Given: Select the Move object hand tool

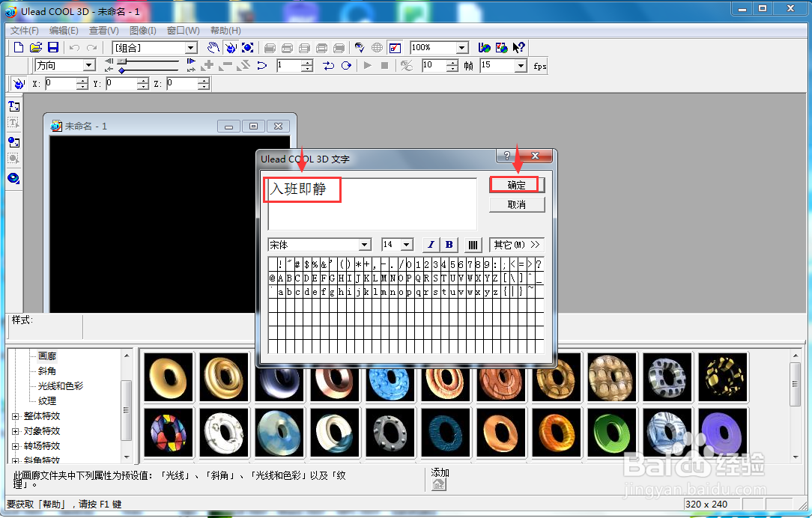Looking at the screenshot, I should click(x=213, y=48).
